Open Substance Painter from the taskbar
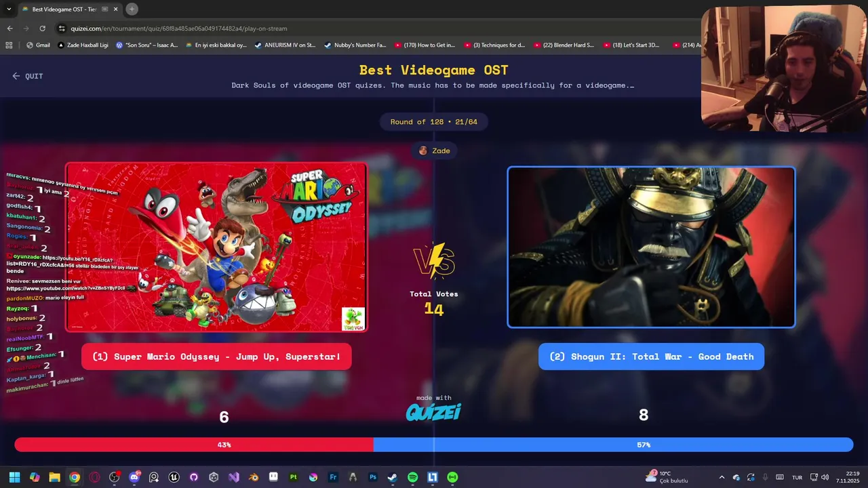The height and width of the screenshot is (488, 868). pyautogui.click(x=293, y=477)
